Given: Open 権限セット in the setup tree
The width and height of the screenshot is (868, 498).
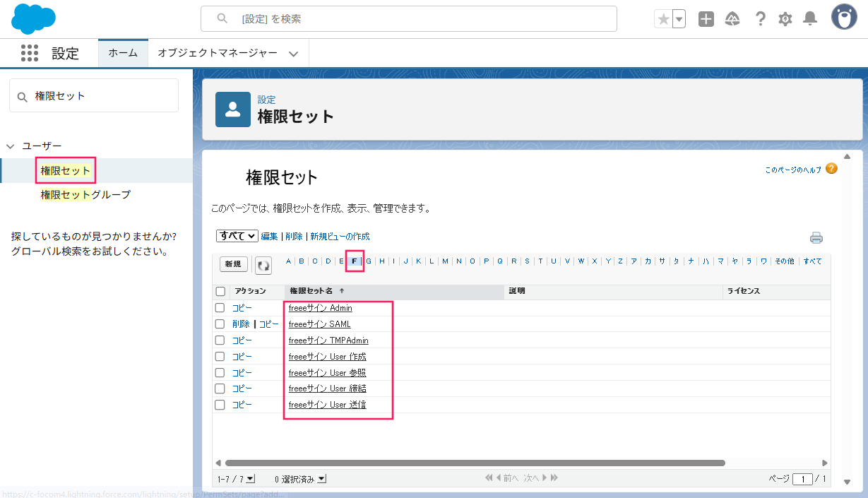Looking at the screenshot, I should tap(66, 171).
